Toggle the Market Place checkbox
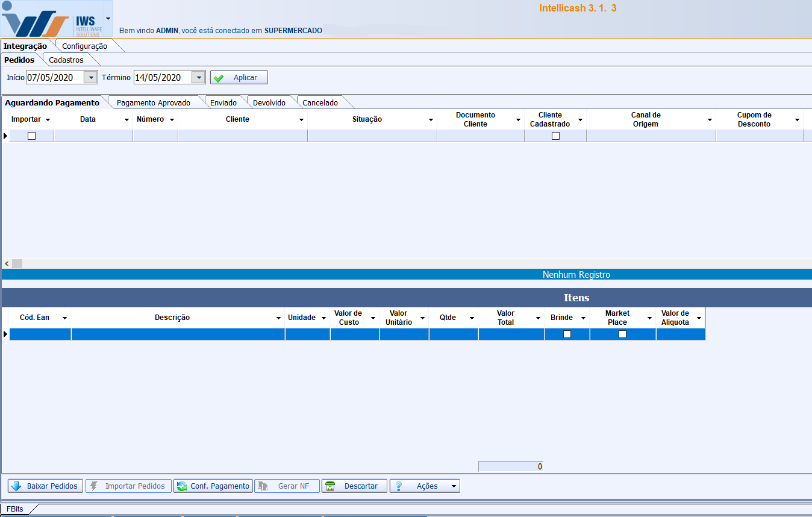The image size is (812, 517). click(622, 334)
